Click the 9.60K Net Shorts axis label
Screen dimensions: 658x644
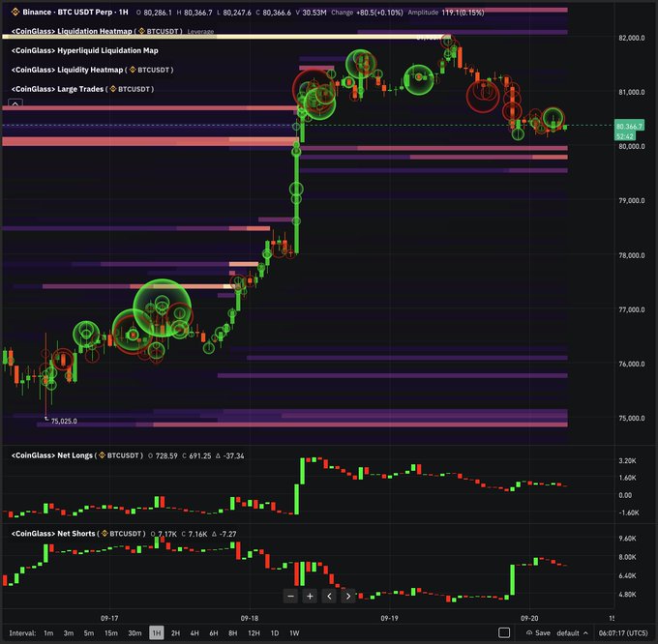(x=627, y=539)
